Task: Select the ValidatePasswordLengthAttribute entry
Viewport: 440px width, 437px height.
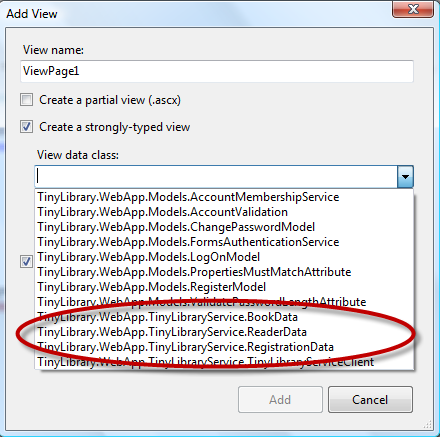Action: click(224, 302)
